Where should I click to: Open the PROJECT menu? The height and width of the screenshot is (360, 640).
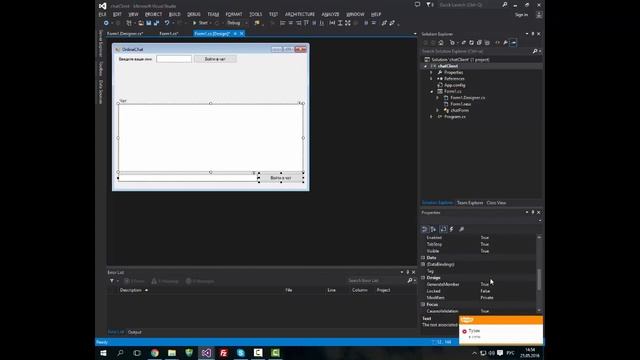153,14
